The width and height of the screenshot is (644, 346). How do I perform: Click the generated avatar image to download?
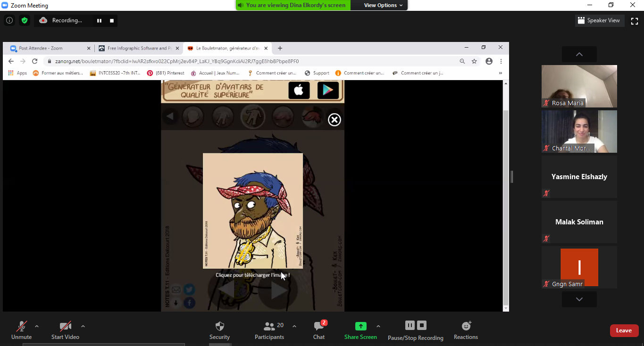pos(253,211)
